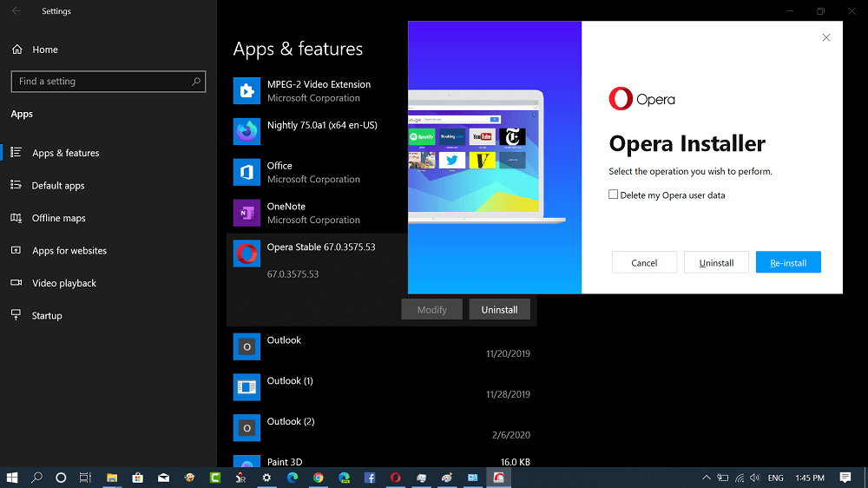
Task: Click the Outlook (1) app icon
Action: coord(247,387)
